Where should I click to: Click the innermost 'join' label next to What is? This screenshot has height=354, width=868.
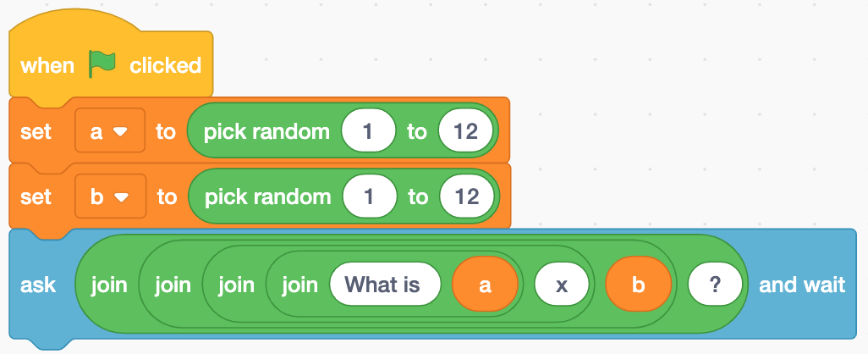pyautogui.click(x=300, y=285)
